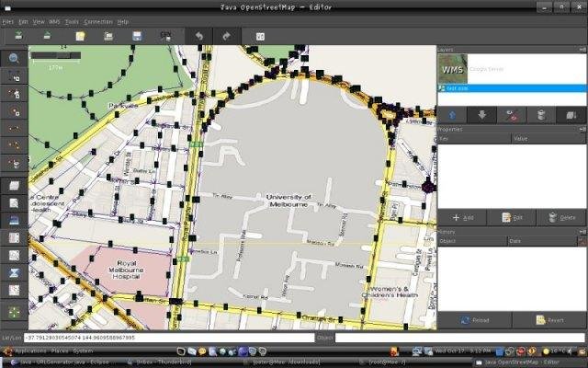The width and height of the screenshot is (588, 368).
Task: Redo the last undone action
Action: 227,36
